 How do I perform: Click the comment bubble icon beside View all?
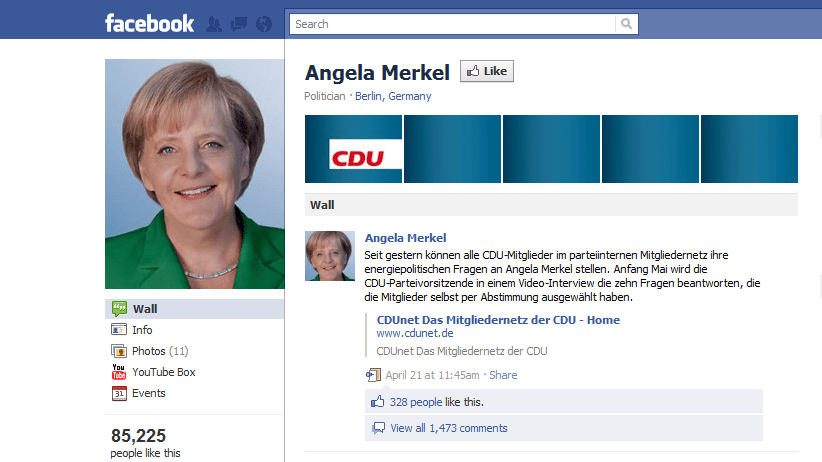click(x=378, y=428)
